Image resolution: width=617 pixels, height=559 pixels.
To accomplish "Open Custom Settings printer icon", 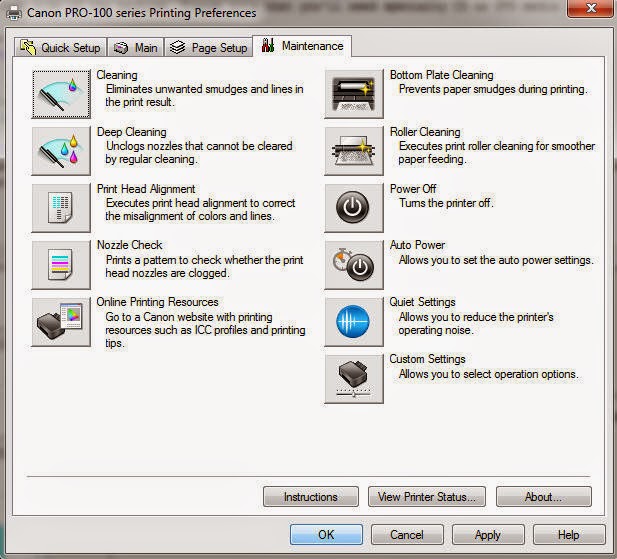I will (354, 379).
